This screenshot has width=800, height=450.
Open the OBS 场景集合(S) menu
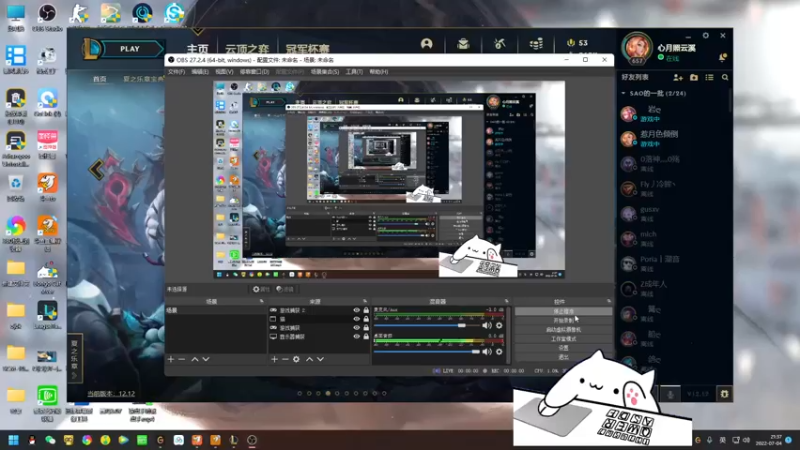point(324,72)
